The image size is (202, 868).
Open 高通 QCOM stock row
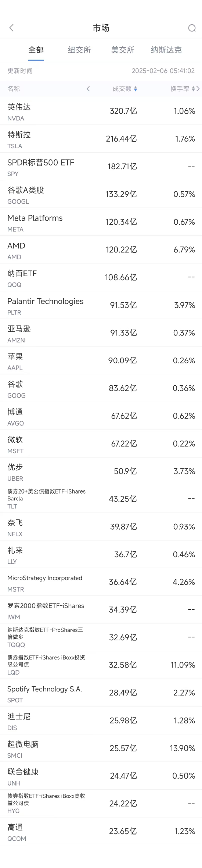tap(101, 831)
